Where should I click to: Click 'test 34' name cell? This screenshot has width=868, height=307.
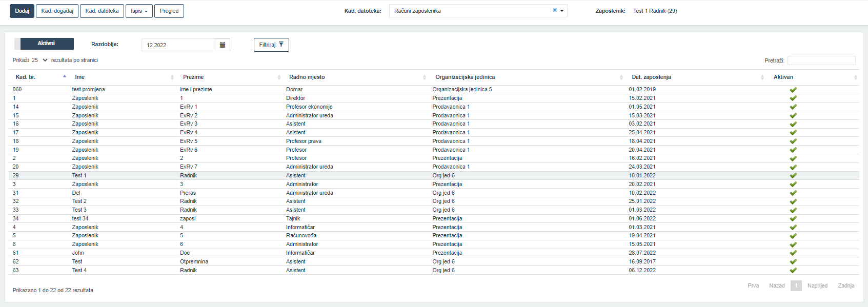[x=80, y=218]
